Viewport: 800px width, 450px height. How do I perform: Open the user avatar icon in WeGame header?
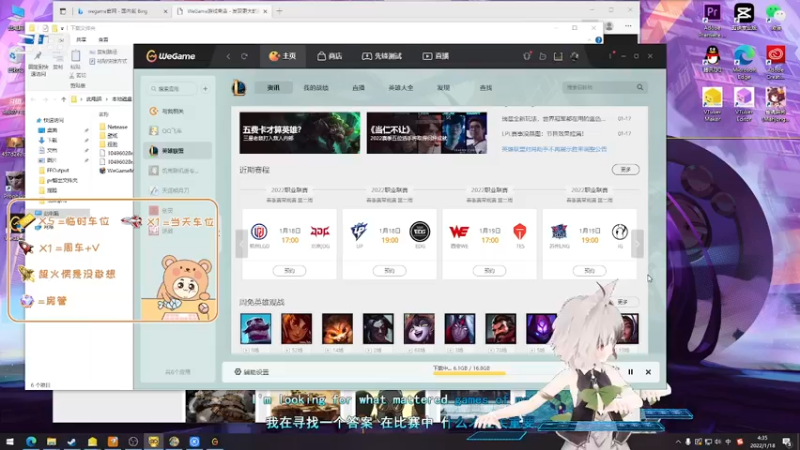click(x=574, y=56)
